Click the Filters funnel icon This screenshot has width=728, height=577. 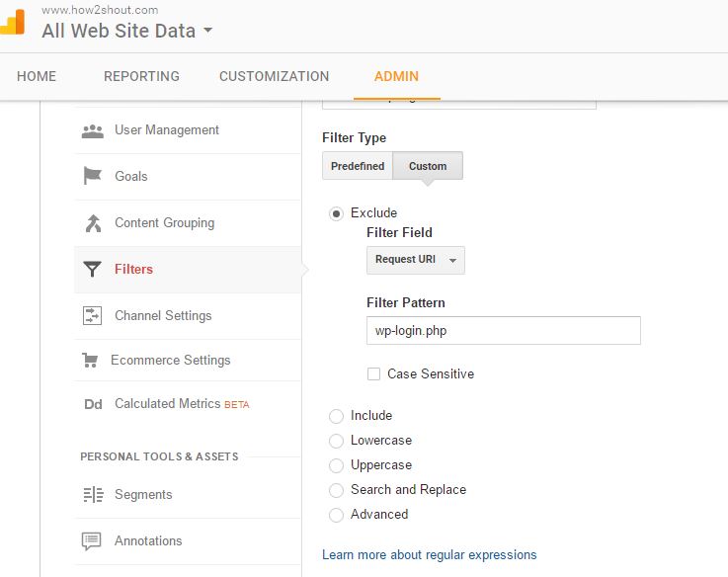tap(92, 269)
